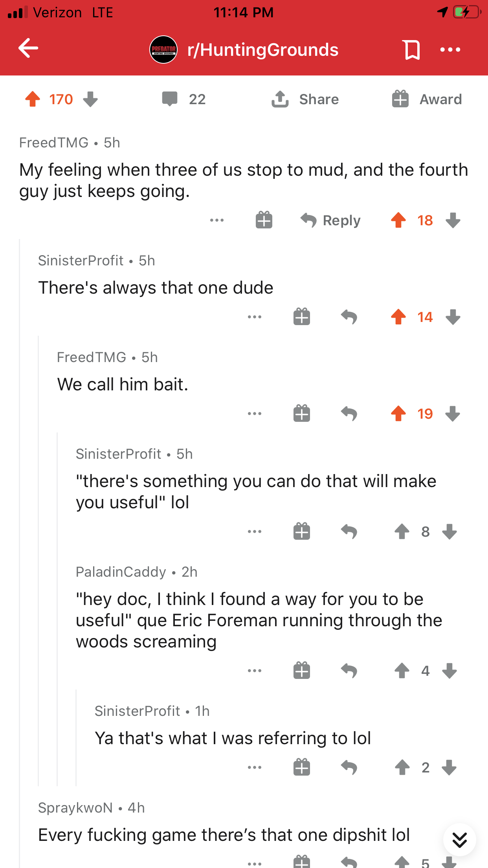Screen dimensions: 488x868
Task: Bookmark this post with the save icon
Action: [411, 50]
